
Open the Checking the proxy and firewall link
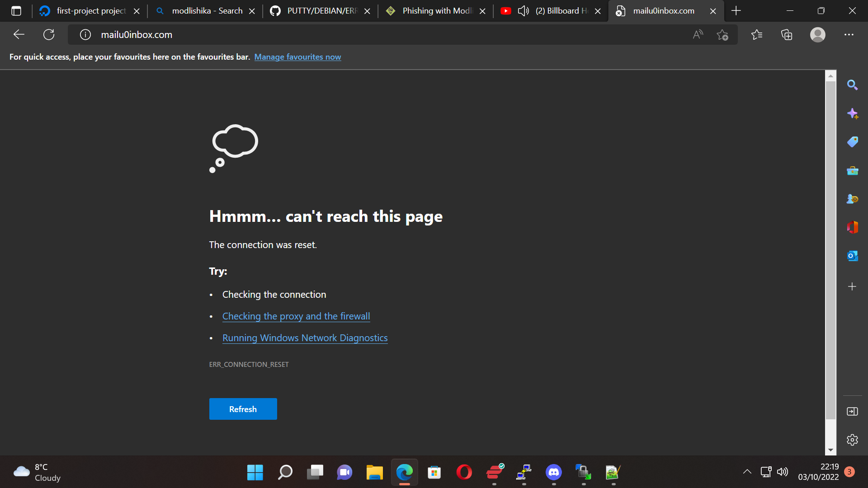click(x=296, y=316)
